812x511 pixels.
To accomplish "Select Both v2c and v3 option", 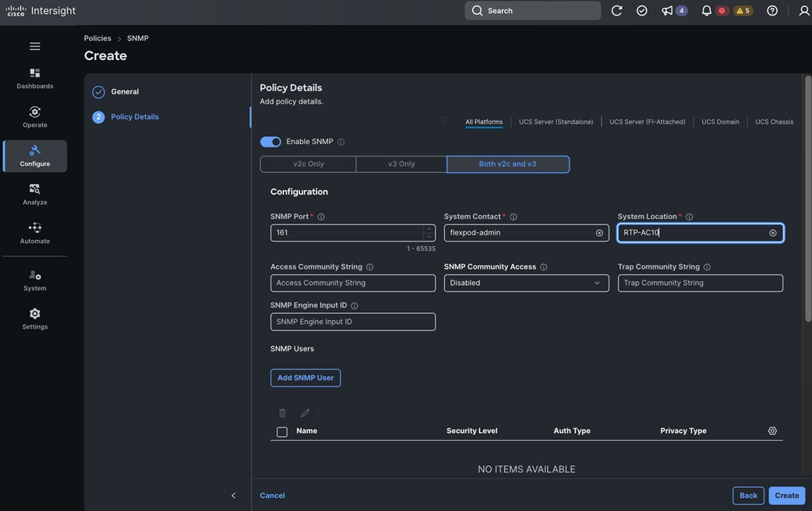I will click(x=507, y=164).
